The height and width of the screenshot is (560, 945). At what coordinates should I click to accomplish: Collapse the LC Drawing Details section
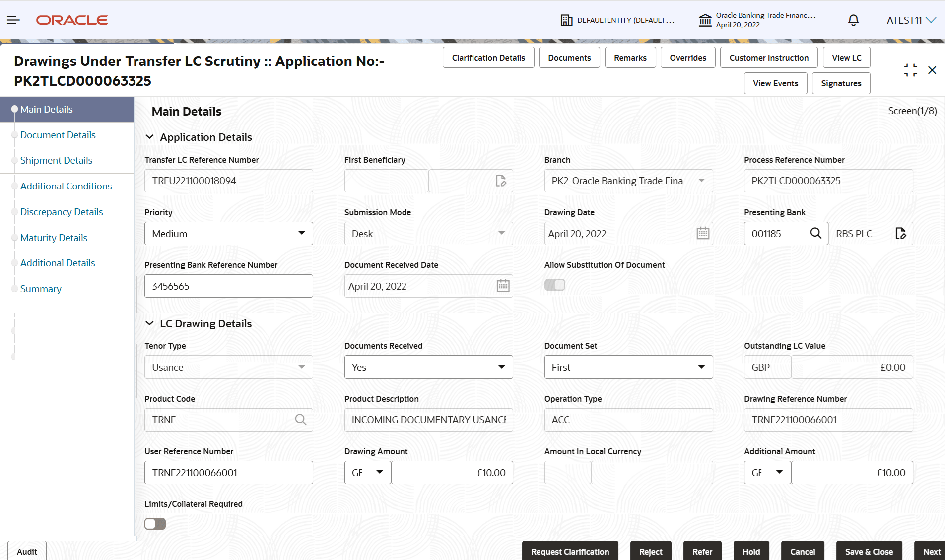click(x=150, y=323)
